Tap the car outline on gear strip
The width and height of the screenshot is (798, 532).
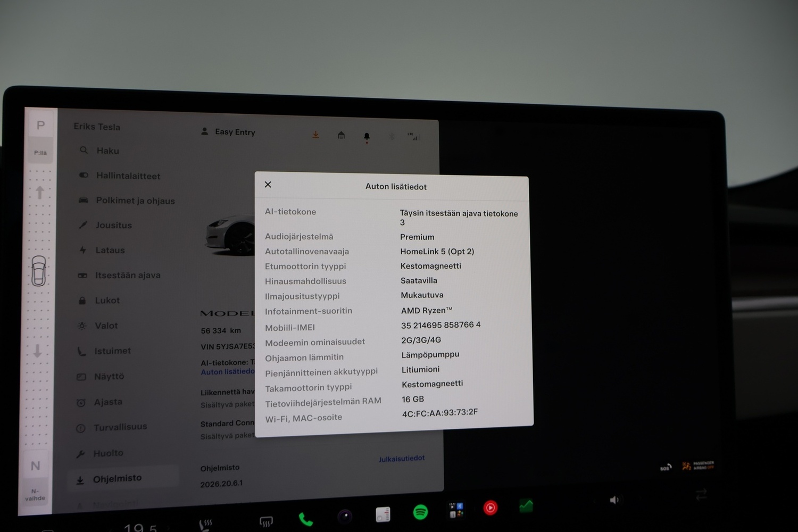click(39, 271)
